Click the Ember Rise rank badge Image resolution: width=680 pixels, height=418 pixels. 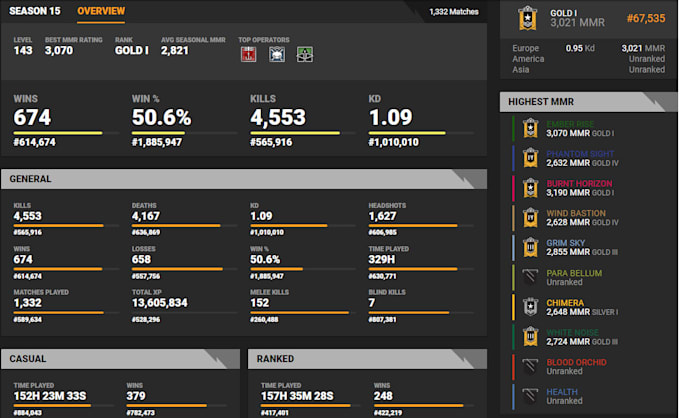coord(530,128)
